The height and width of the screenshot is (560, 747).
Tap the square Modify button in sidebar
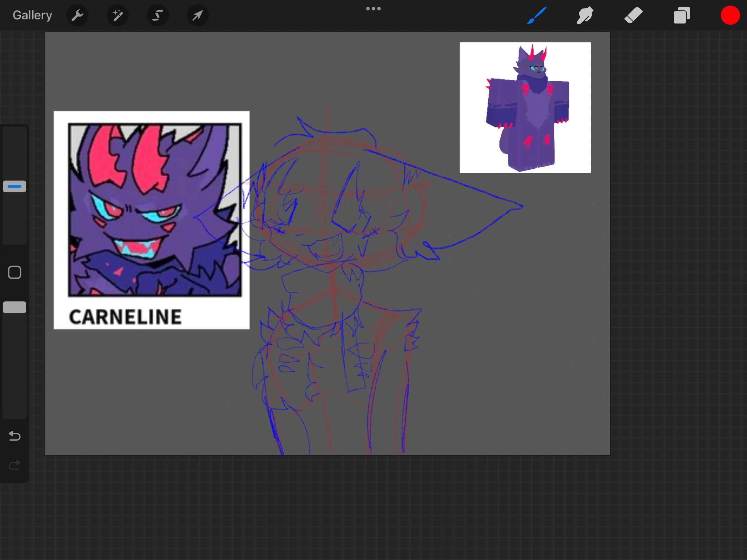(x=15, y=272)
